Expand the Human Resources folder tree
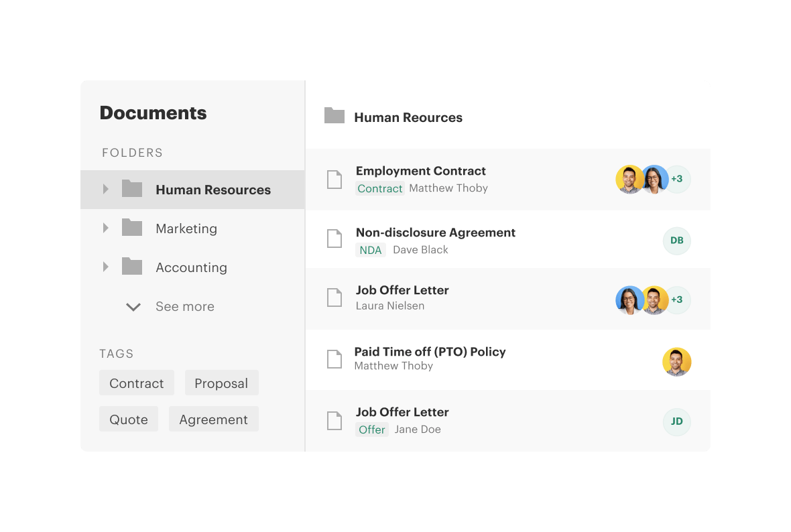This screenshot has height=532, width=791. point(106,189)
